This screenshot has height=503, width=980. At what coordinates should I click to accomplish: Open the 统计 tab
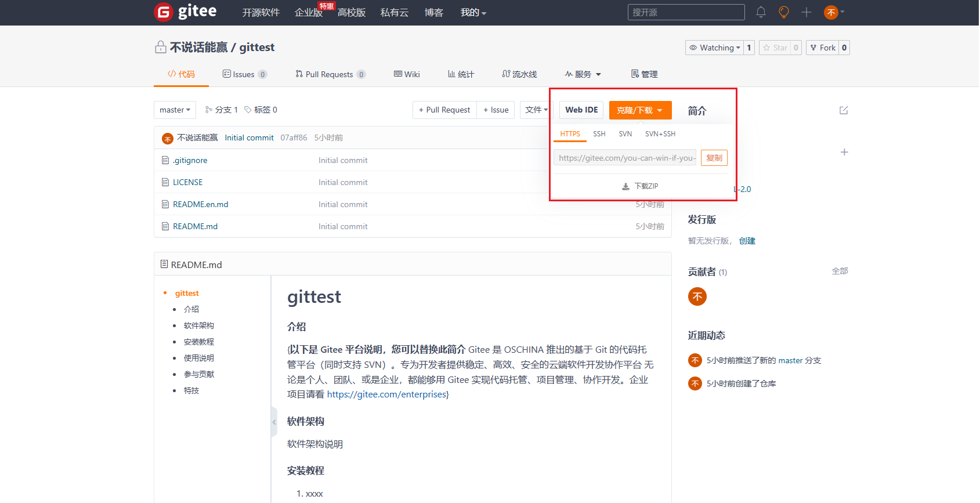coord(461,74)
